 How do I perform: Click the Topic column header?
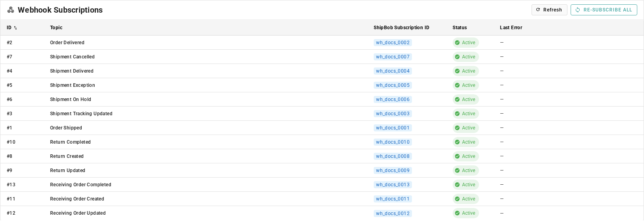click(x=56, y=28)
